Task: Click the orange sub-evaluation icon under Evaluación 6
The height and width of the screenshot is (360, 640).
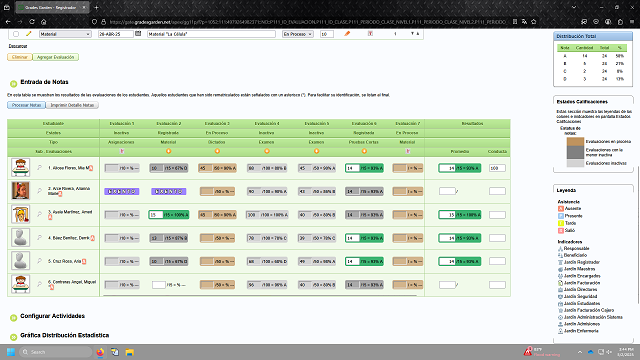Action: [364, 151]
